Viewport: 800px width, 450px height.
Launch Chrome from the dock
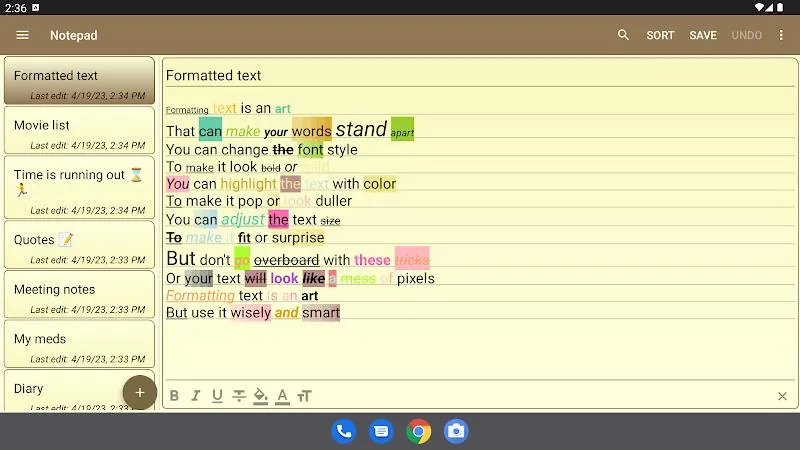418,432
